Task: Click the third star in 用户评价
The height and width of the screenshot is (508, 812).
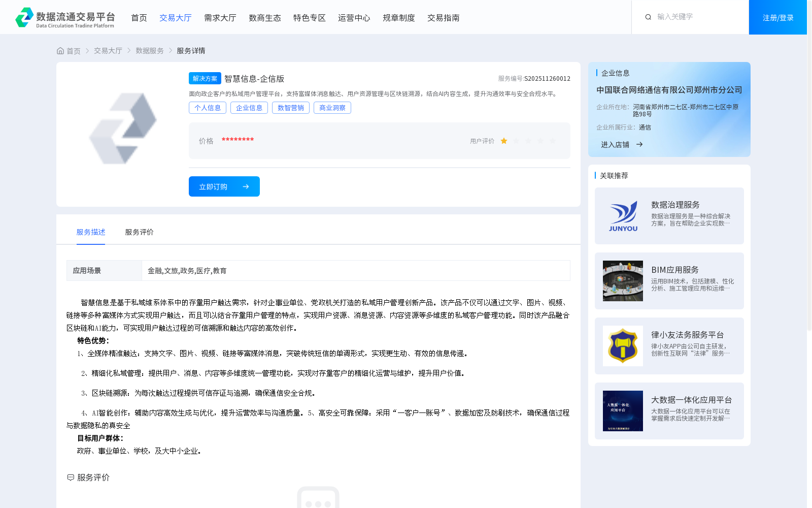Action: coord(528,141)
